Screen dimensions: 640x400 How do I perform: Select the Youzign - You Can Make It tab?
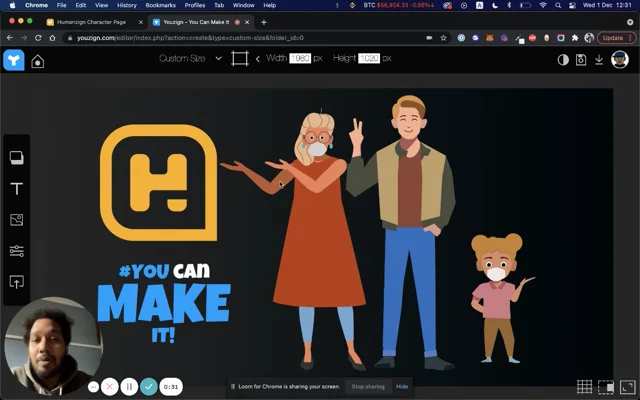[x=196, y=22]
